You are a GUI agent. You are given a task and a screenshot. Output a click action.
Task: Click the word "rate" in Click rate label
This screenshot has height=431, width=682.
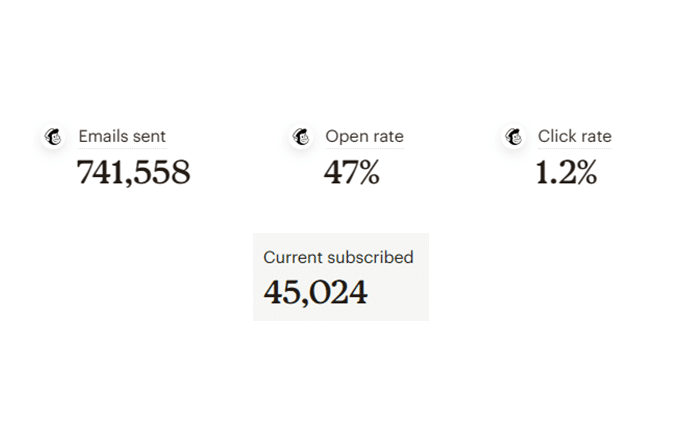(596, 136)
